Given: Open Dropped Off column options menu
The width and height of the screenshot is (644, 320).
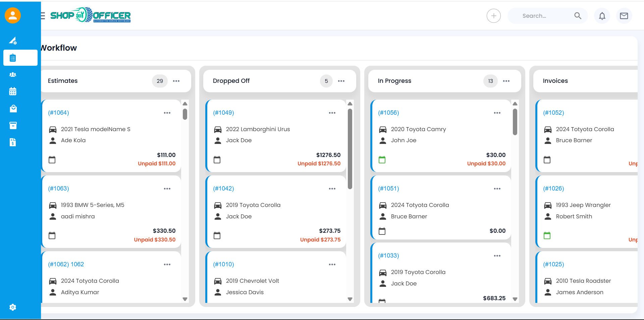Looking at the screenshot, I should (x=341, y=81).
